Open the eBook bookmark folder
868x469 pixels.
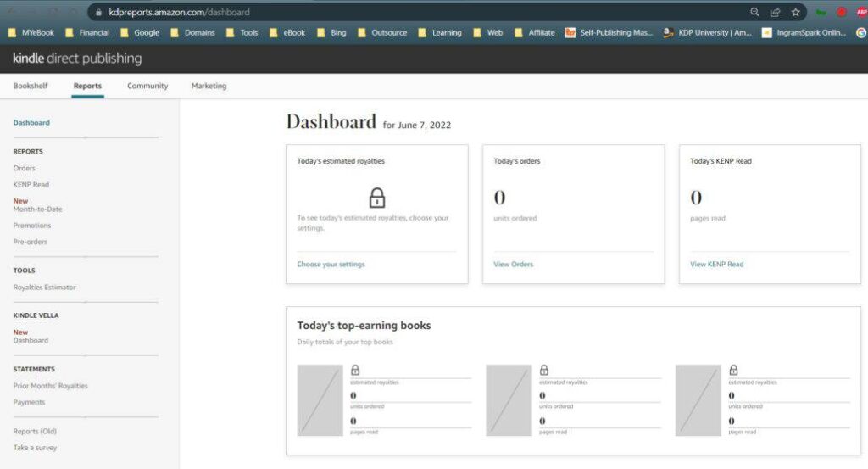287,33
